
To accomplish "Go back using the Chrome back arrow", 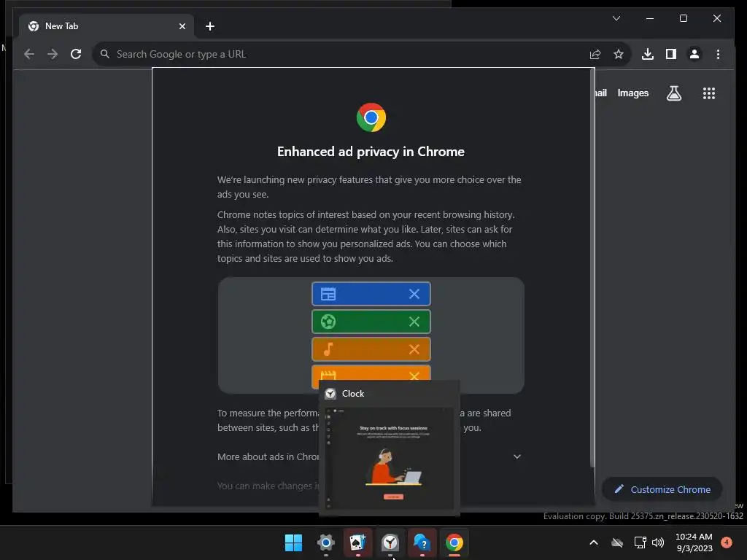I will click(29, 54).
